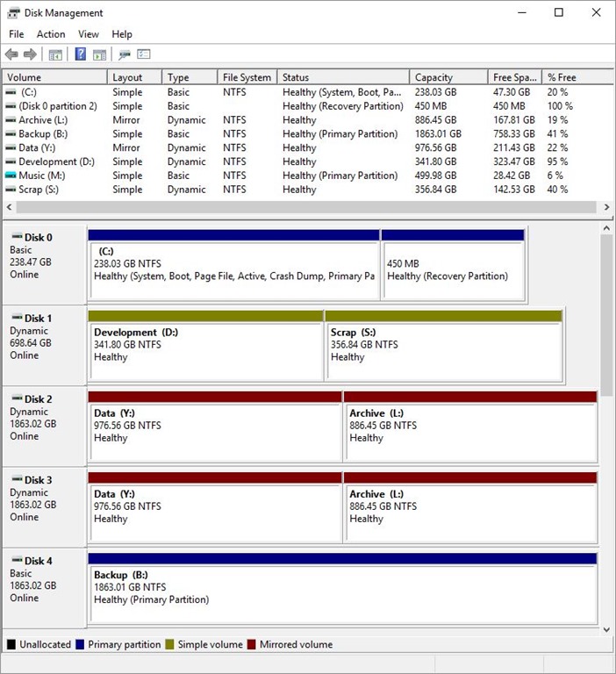Sort by the Volume column header
The height and width of the screenshot is (674, 616).
[x=54, y=77]
